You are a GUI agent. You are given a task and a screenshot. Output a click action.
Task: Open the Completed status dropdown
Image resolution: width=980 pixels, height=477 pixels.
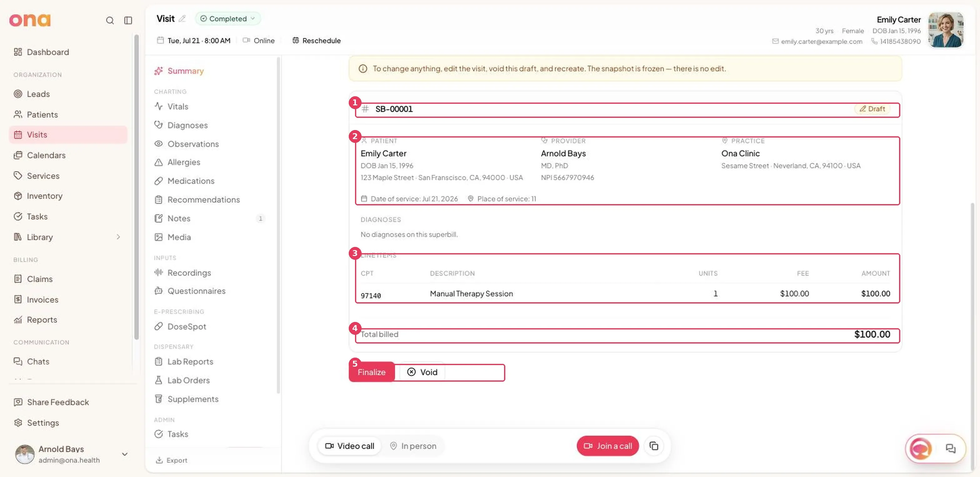pyautogui.click(x=227, y=19)
